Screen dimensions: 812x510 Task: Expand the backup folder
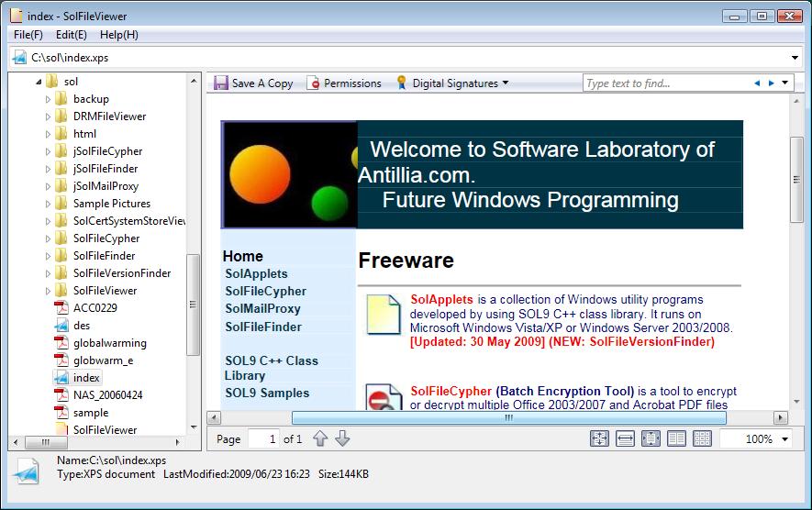point(48,99)
